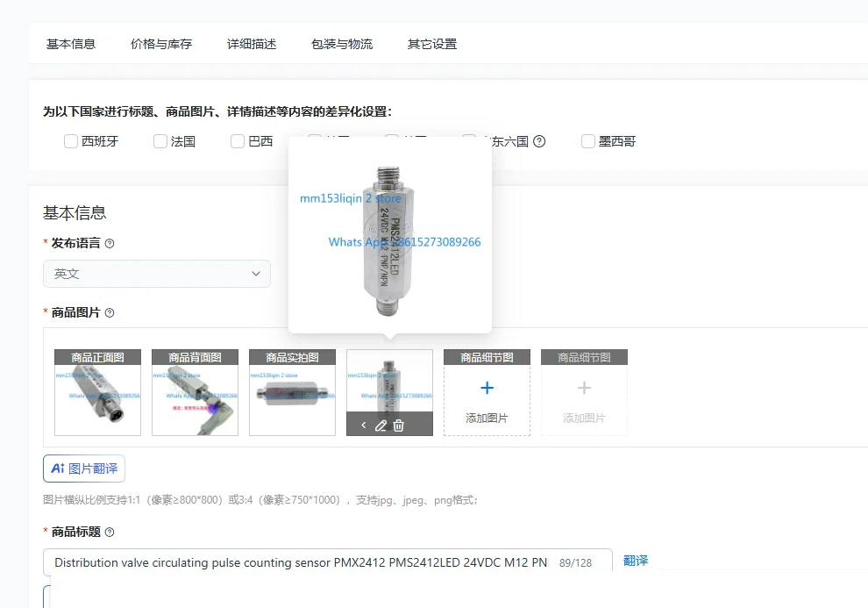Open the 基本信息 tab

point(71,44)
